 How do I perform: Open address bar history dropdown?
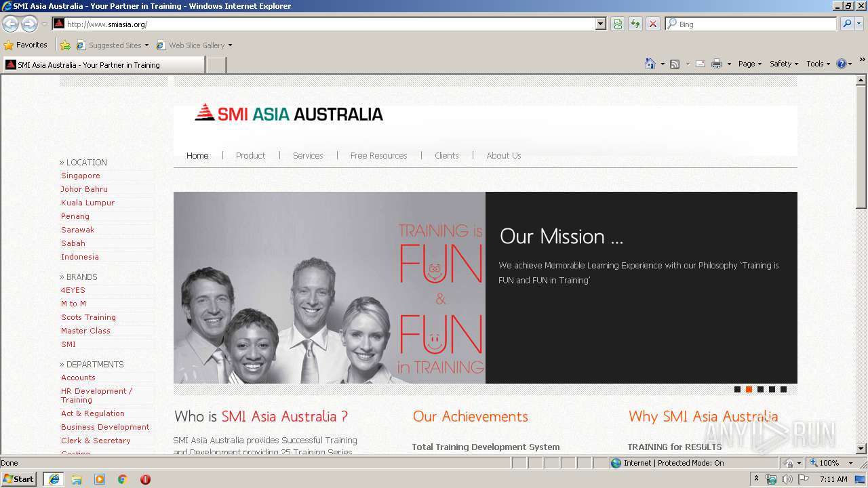pyautogui.click(x=601, y=24)
